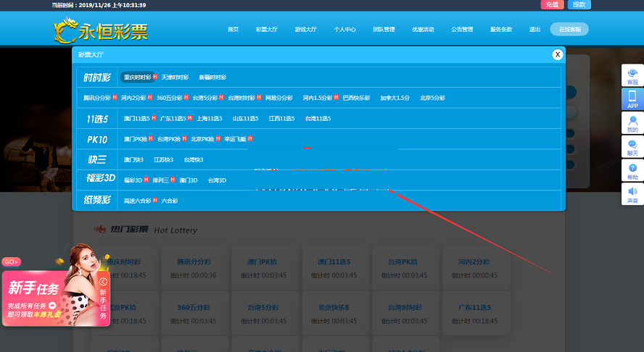Open the 聊天 chat sidebar icon

coord(632,147)
